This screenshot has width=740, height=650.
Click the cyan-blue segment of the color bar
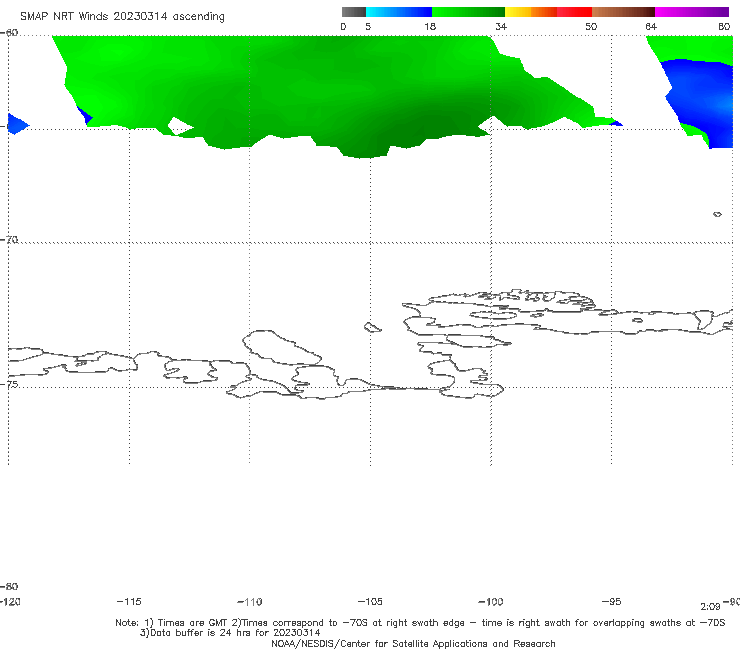[x=399, y=12]
